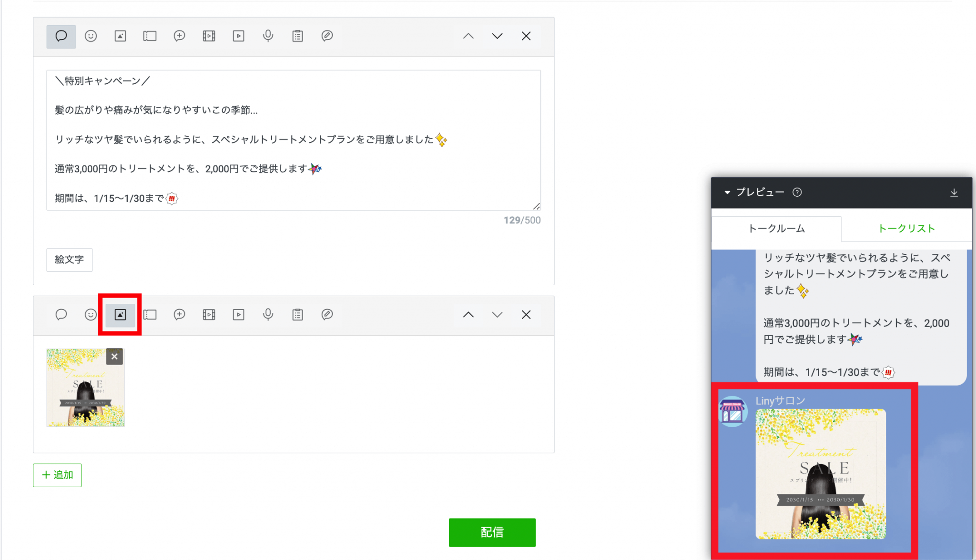Open the sticker message smiley icon
The width and height of the screenshot is (976, 560).
pyautogui.click(x=91, y=36)
